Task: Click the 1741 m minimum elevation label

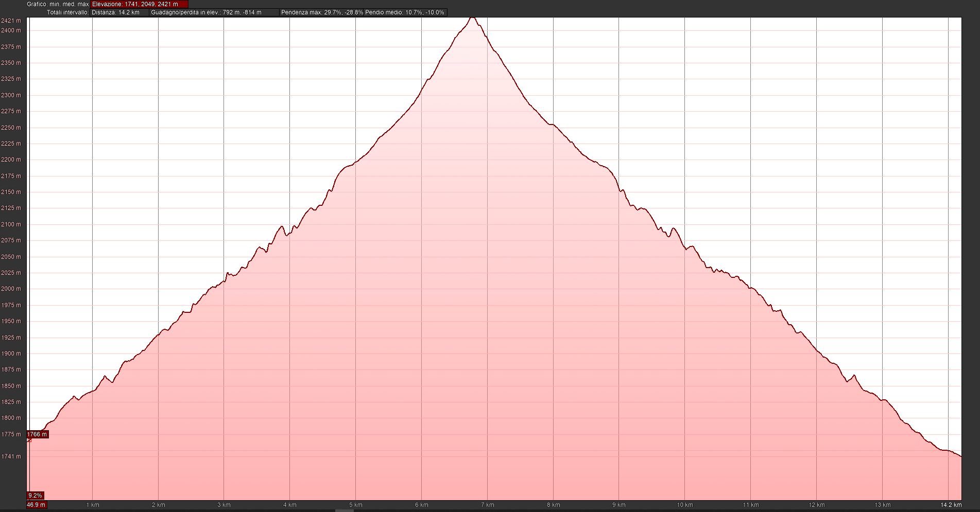Action: pos(11,456)
